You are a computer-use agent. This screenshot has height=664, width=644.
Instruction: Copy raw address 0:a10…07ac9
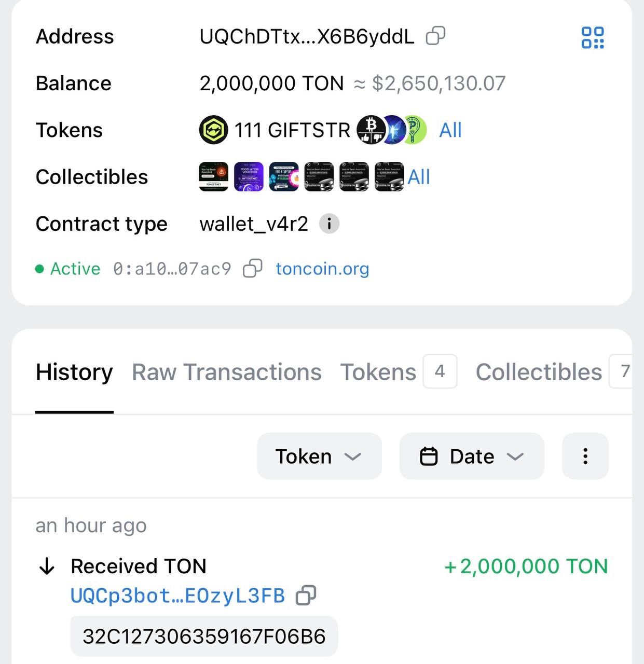coord(252,268)
